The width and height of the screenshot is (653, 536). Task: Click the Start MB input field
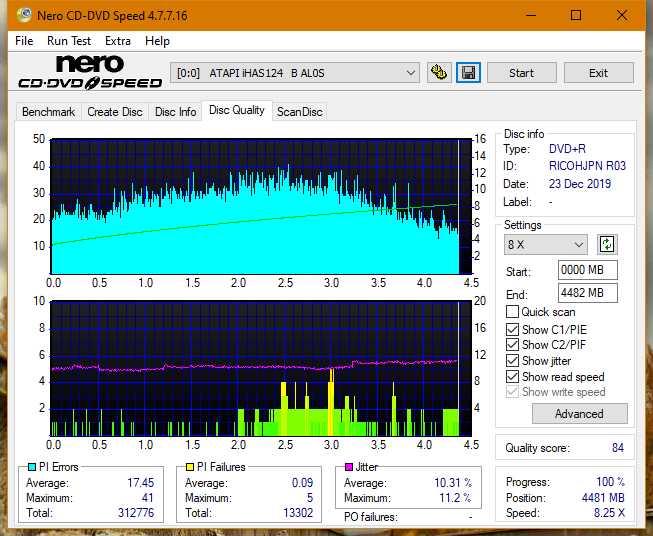[587, 270]
